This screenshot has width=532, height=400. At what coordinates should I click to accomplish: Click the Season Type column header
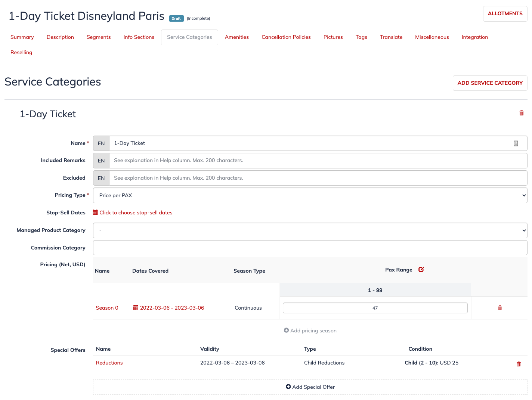coord(249,271)
